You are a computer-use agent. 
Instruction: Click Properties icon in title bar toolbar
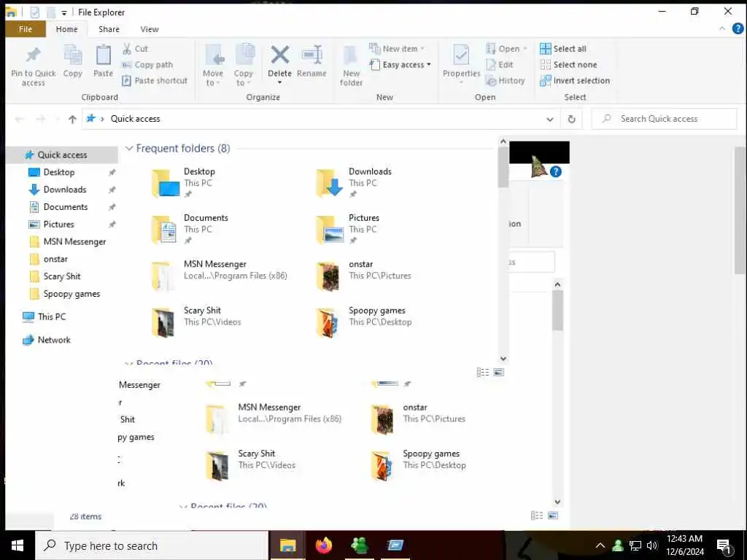click(x=35, y=12)
